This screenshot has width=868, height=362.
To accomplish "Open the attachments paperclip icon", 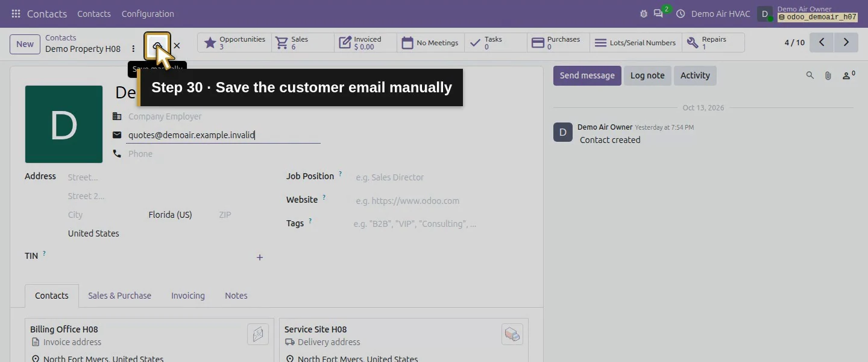I will click(828, 75).
